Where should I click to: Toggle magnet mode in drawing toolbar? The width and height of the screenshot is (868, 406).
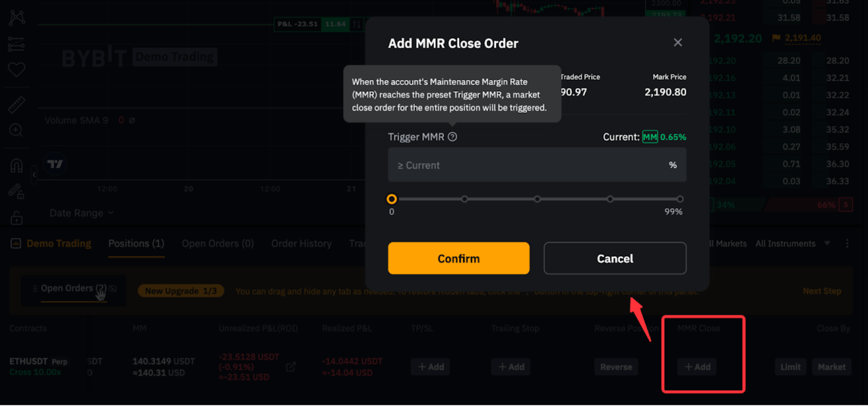point(16,165)
